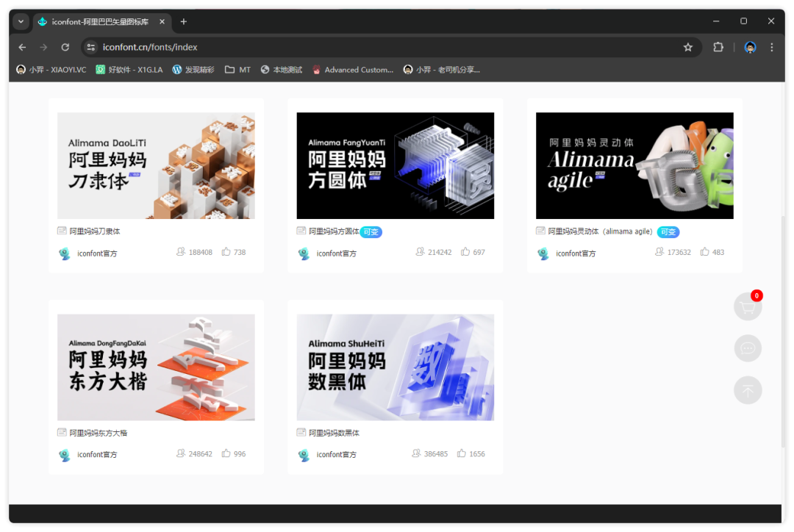This screenshot has height=532, width=794.
Task: Click the Alimama ShuHeiTi preview image
Action: (x=395, y=367)
